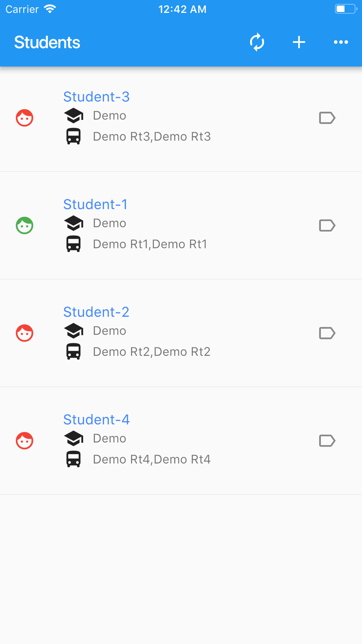Open Student-3 name link

96,97
